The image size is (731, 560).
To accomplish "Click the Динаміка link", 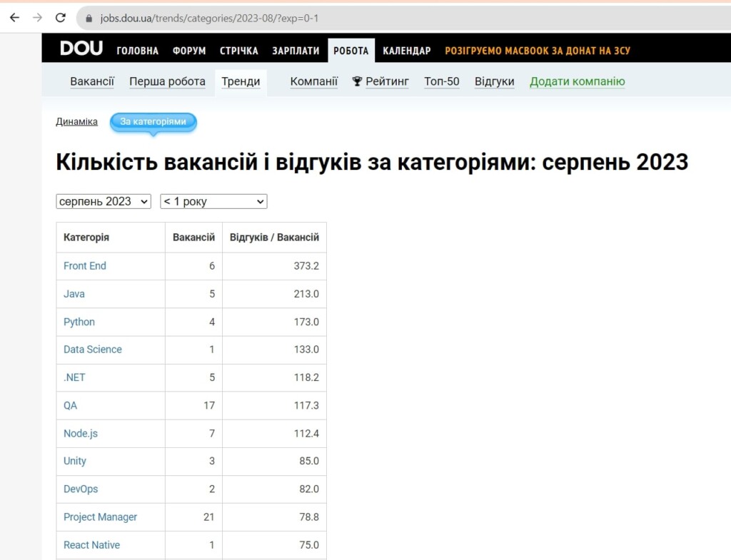I will 76,121.
